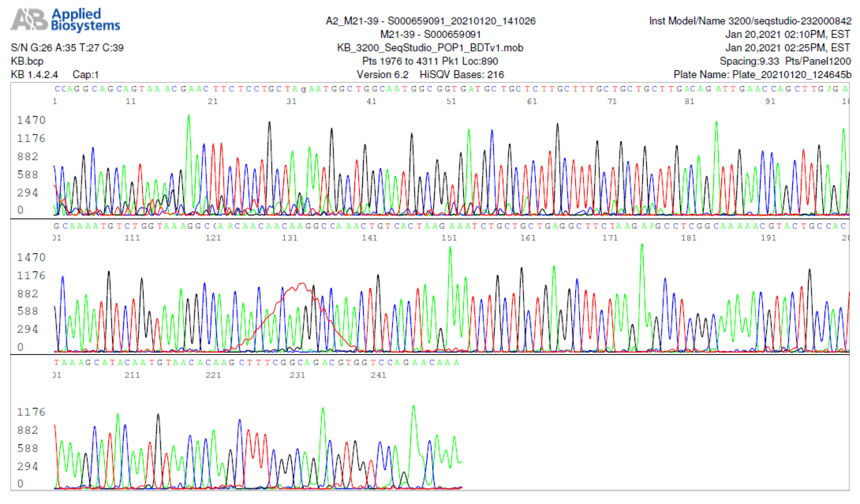Click the Applied Biosystems logo
Image resolution: width=860 pixels, height=504 pixels.
[65, 20]
